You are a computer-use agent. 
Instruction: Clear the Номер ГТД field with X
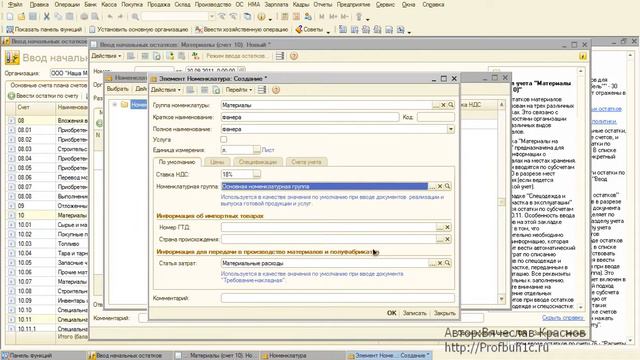[447, 227]
